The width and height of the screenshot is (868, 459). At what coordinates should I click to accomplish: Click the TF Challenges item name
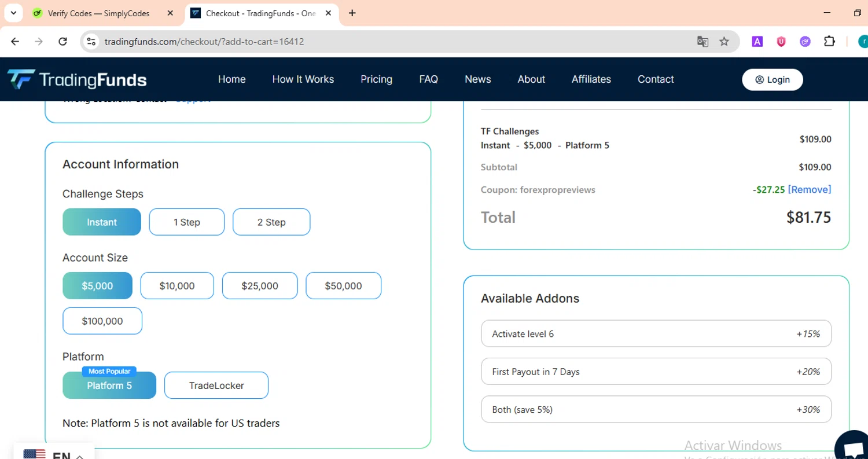(x=510, y=131)
